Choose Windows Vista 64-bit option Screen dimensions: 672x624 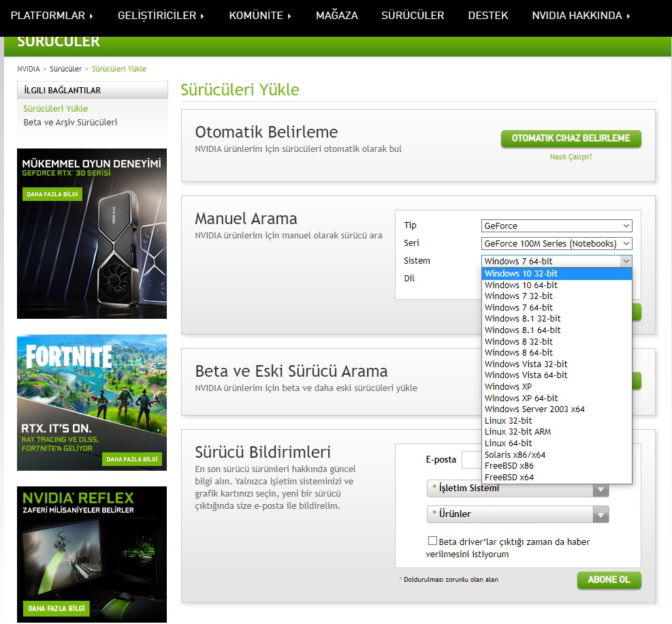click(557, 375)
